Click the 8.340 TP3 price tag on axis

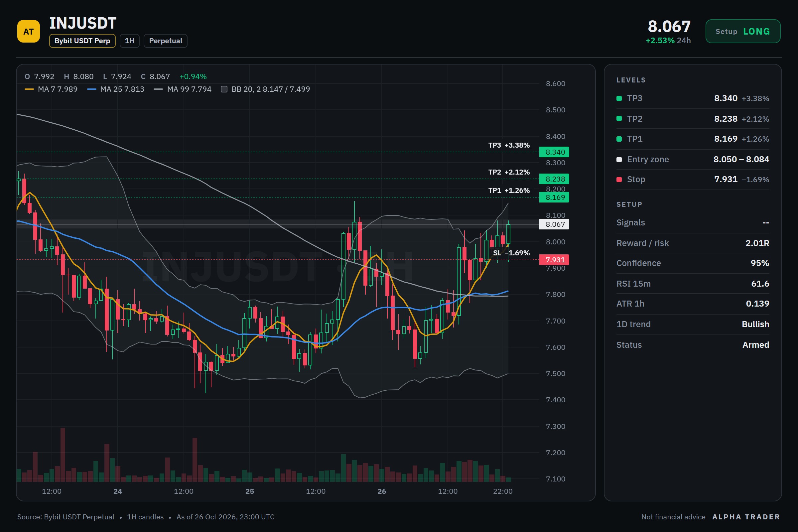[x=554, y=152]
